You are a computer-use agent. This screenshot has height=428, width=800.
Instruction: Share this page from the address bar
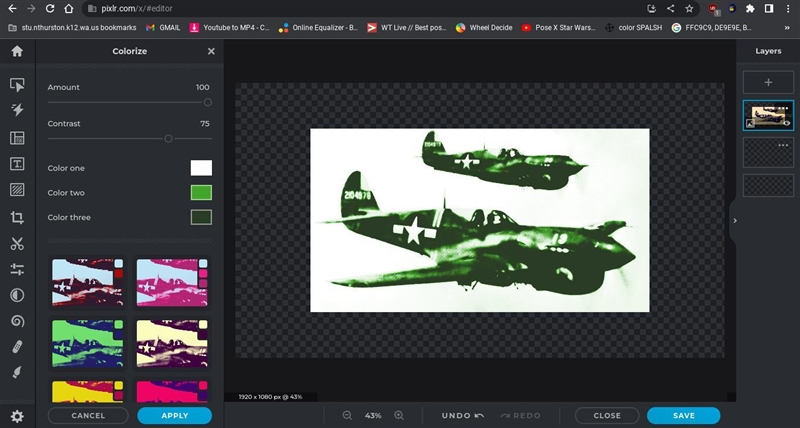670,8
